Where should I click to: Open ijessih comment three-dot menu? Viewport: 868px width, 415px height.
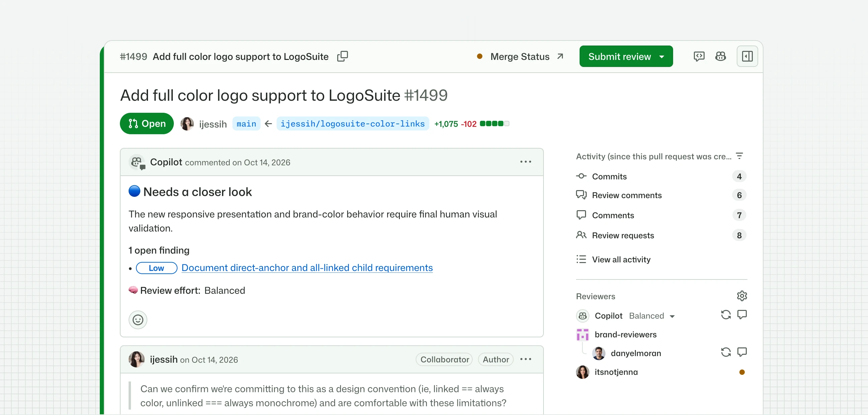click(x=525, y=359)
